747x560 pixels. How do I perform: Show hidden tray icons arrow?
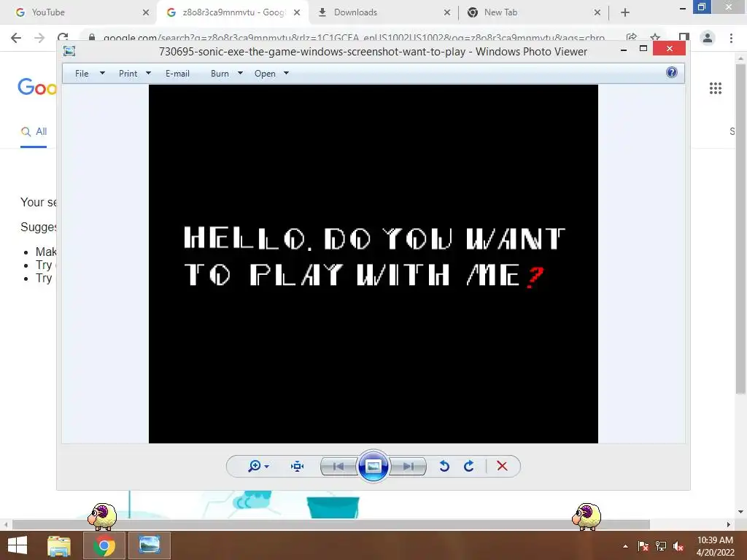click(x=625, y=546)
